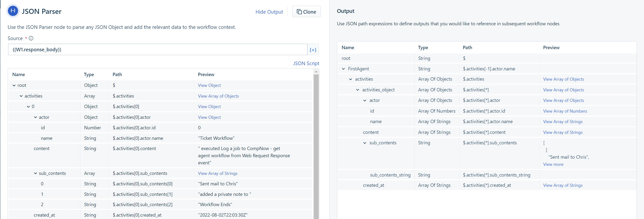
Task: Select the "added a private note to" value
Action: point(225,194)
